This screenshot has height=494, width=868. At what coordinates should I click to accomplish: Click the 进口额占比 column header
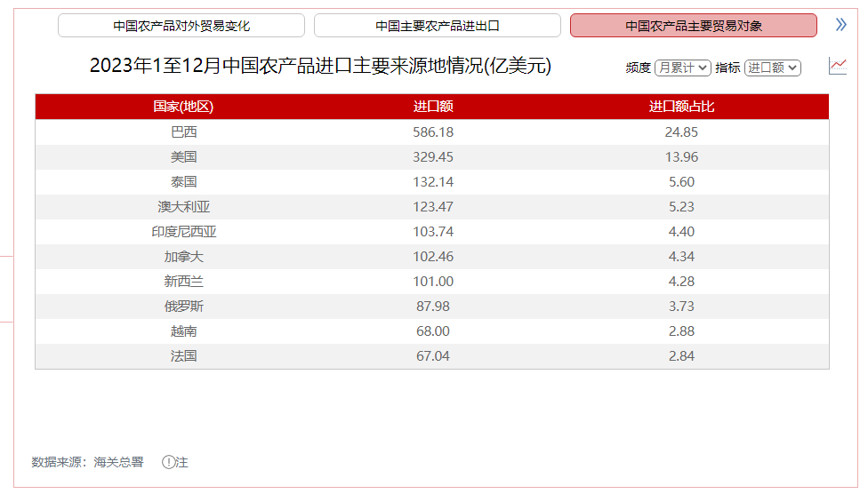(x=681, y=107)
